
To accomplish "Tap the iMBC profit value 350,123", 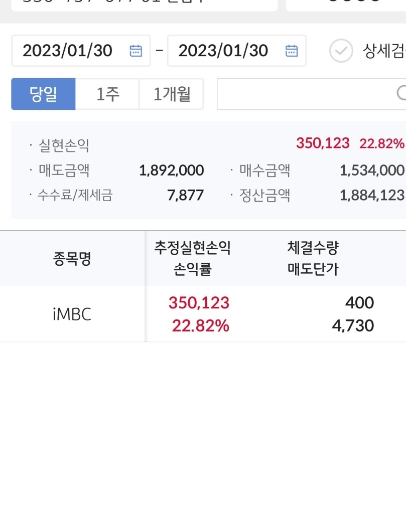I will tap(199, 303).
